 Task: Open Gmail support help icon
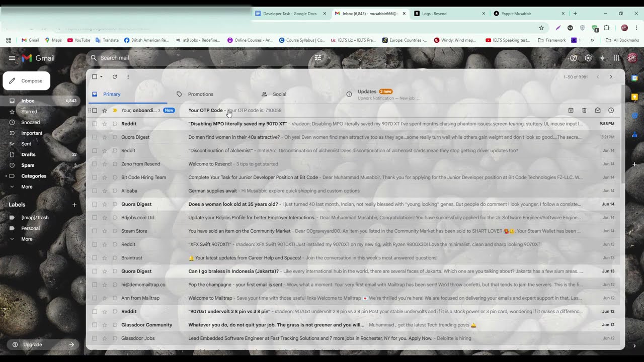[x=574, y=58]
